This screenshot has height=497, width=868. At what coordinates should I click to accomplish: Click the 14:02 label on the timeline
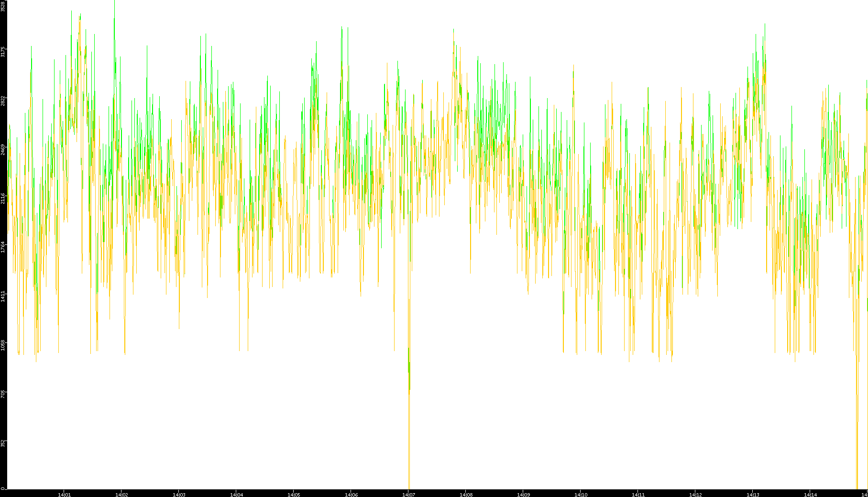click(x=121, y=494)
